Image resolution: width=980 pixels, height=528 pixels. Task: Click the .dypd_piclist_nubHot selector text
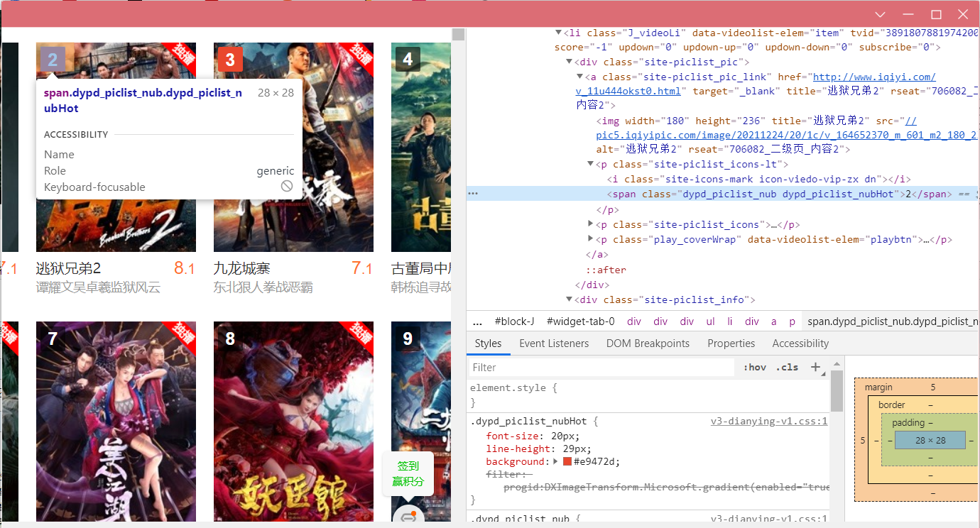[528, 422]
